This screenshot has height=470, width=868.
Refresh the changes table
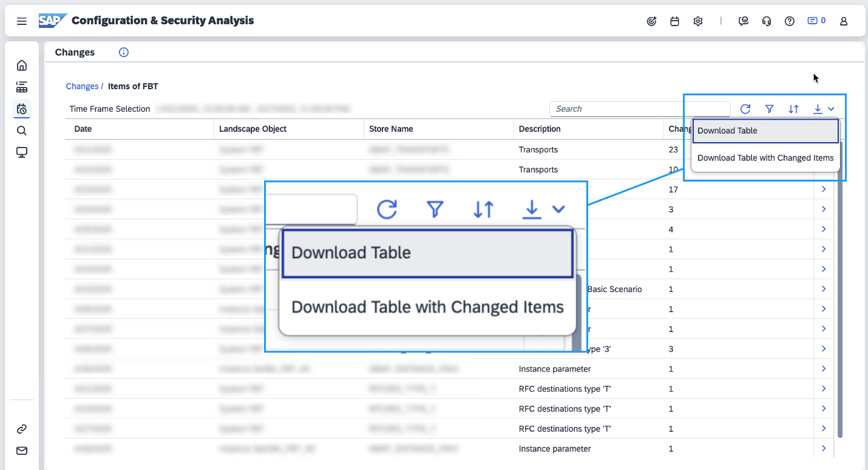coord(745,109)
